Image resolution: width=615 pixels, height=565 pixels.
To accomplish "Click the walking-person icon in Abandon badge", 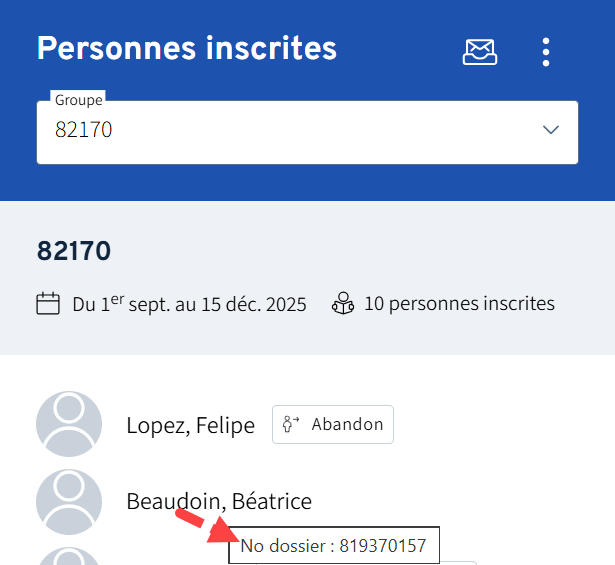I will pyautogui.click(x=292, y=424).
